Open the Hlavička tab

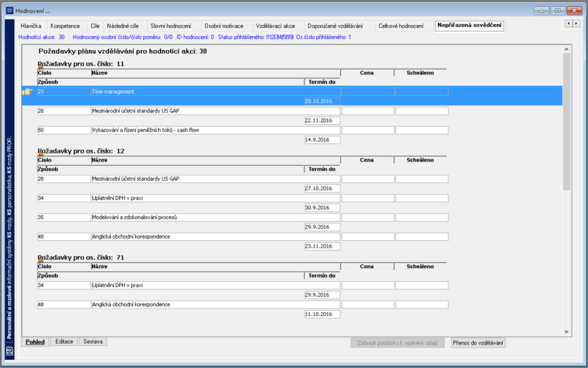[x=31, y=26]
